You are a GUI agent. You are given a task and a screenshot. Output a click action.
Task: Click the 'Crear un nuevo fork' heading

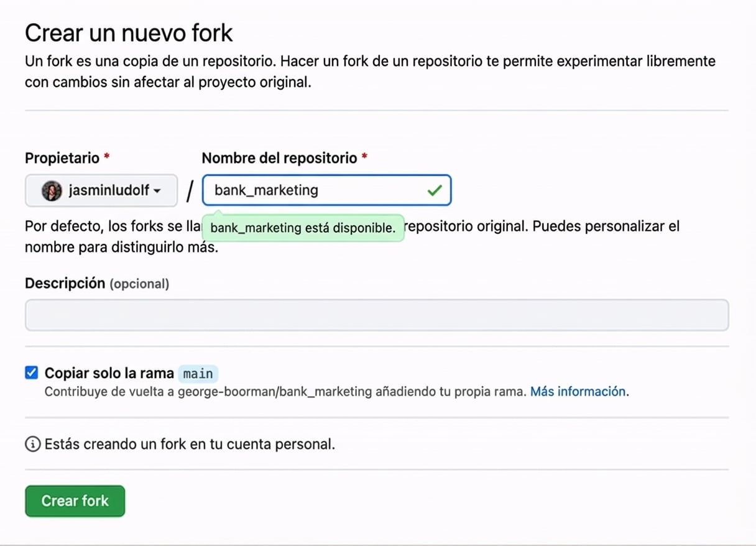click(x=129, y=32)
